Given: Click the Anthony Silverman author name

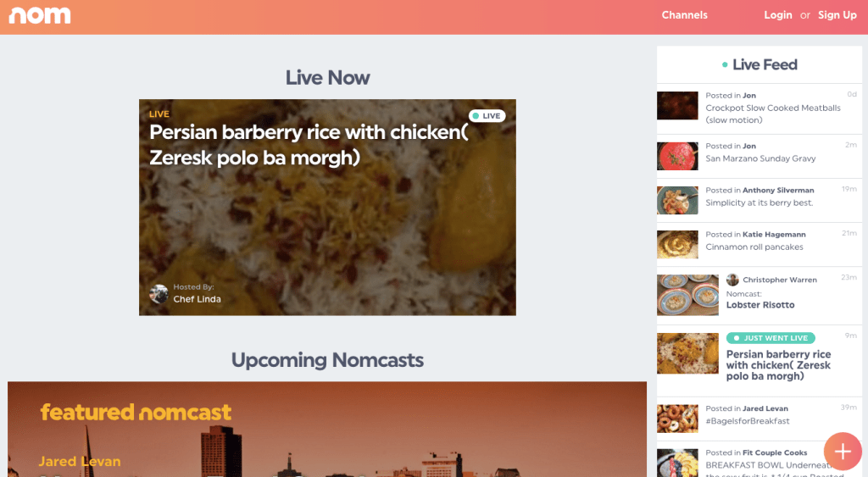Looking at the screenshot, I should pos(778,190).
